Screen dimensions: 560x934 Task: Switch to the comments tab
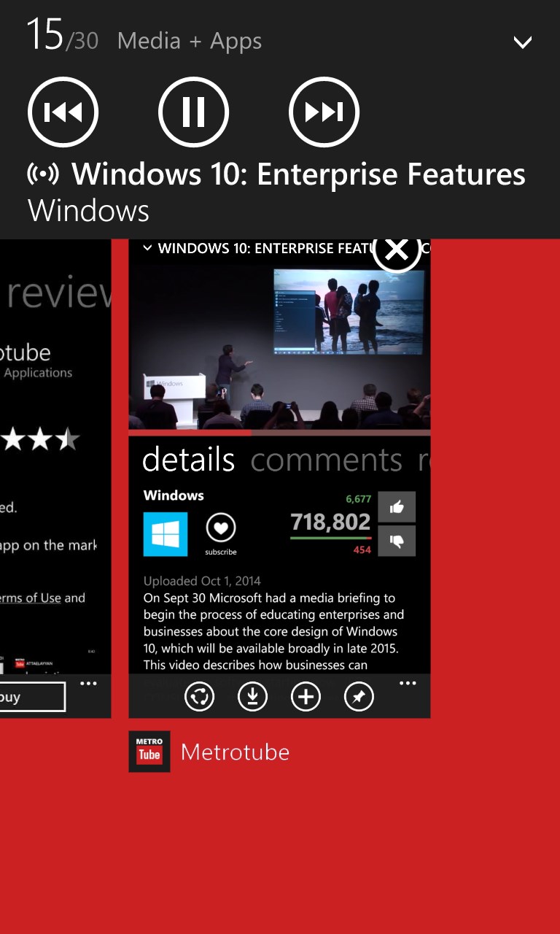(327, 460)
